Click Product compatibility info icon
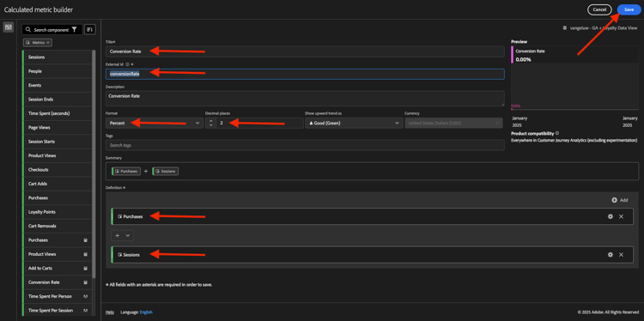 pos(557,133)
